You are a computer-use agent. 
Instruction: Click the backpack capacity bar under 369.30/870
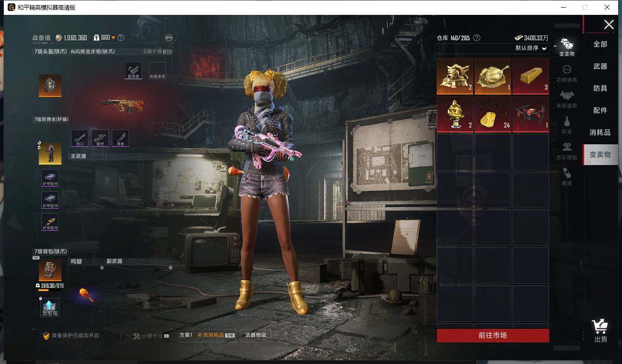[x=50, y=290]
